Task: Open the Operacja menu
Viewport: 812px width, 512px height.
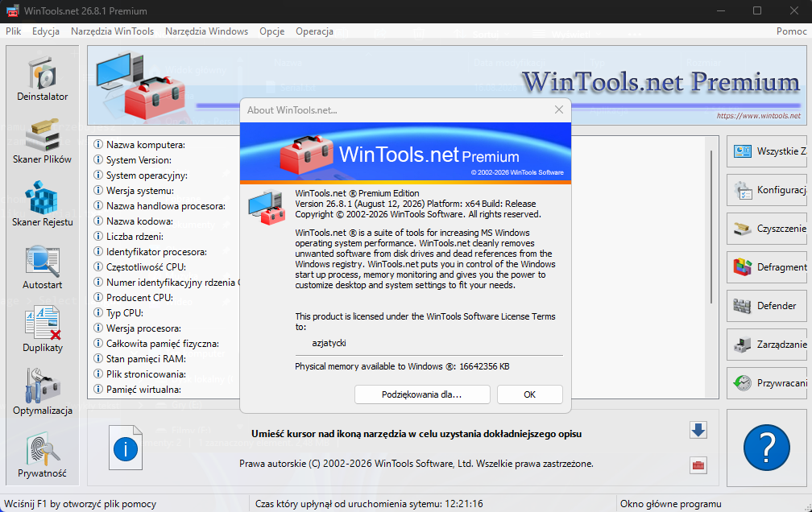Action: pyautogui.click(x=314, y=31)
